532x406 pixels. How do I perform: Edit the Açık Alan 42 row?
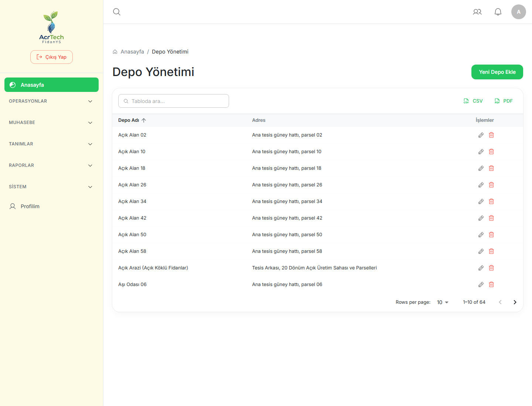pyautogui.click(x=481, y=218)
